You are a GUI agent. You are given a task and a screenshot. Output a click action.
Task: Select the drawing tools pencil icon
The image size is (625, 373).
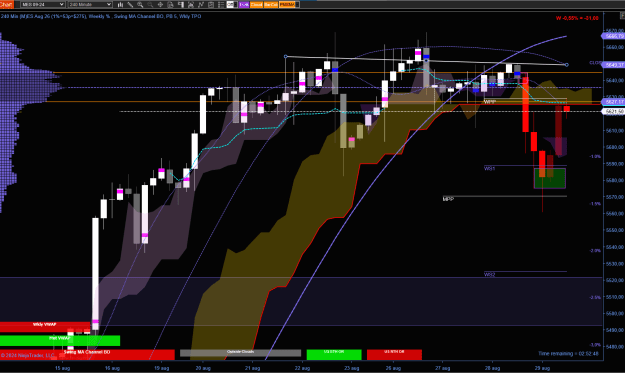click(130, 5)
